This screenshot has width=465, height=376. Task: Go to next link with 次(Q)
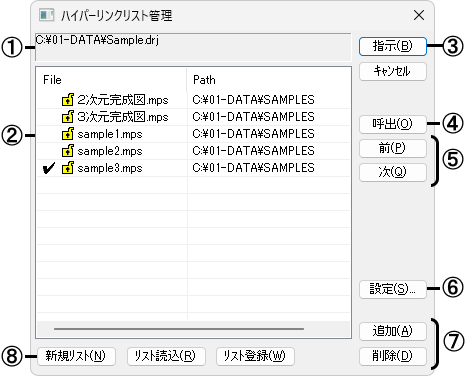coord(393,172)
